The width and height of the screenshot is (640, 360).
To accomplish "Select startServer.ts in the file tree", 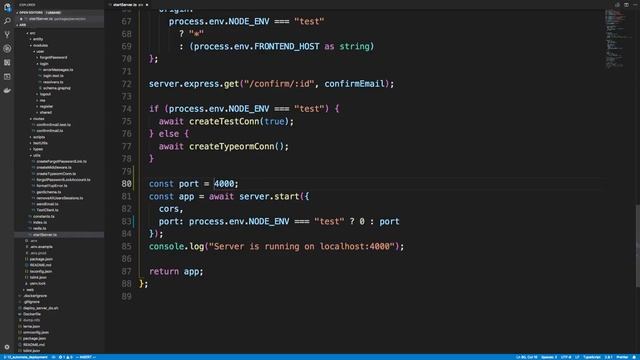I will coord(59,235).
